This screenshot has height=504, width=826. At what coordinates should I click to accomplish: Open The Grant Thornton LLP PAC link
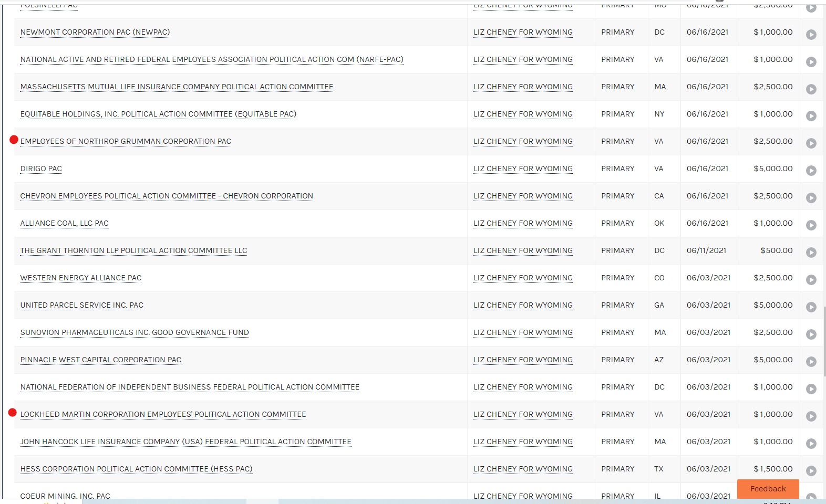click(x=133, y=250)
